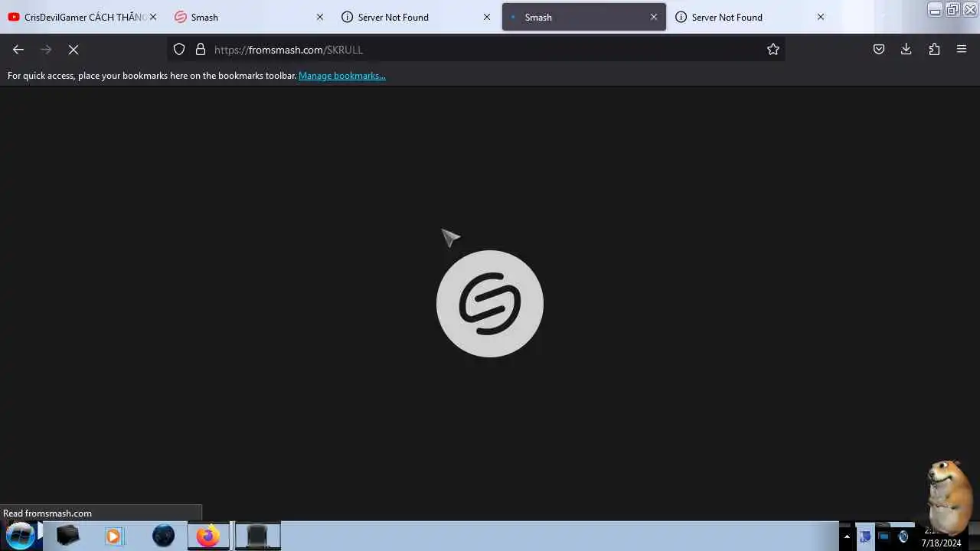Close the last Server Not Found tab
The width and height of the screenshot is (980, 551).
[x=821, y=17]
